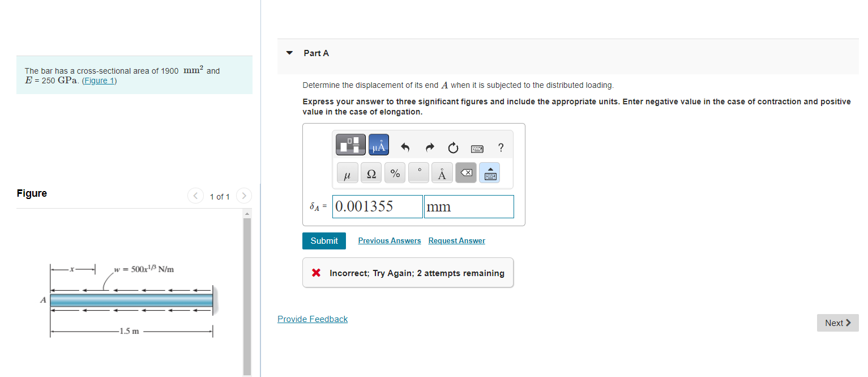
Task: Click the units field containing mm
Action: click(x=469, y=206)
